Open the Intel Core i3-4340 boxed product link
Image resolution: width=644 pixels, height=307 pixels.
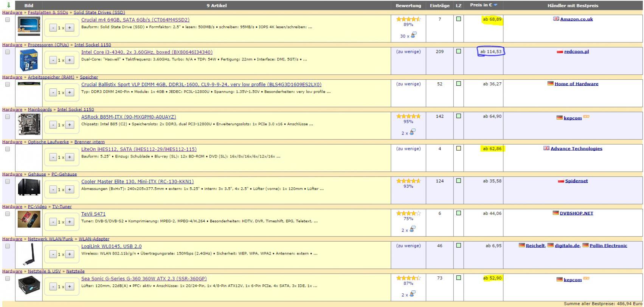(147, 52)
